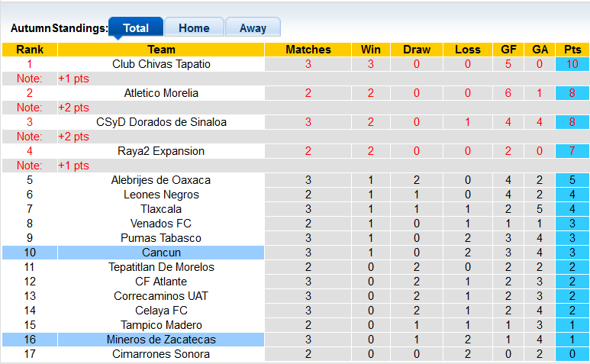590x364 pixels.
Task: Click the Matches column header
Action: tap(308, 50)
